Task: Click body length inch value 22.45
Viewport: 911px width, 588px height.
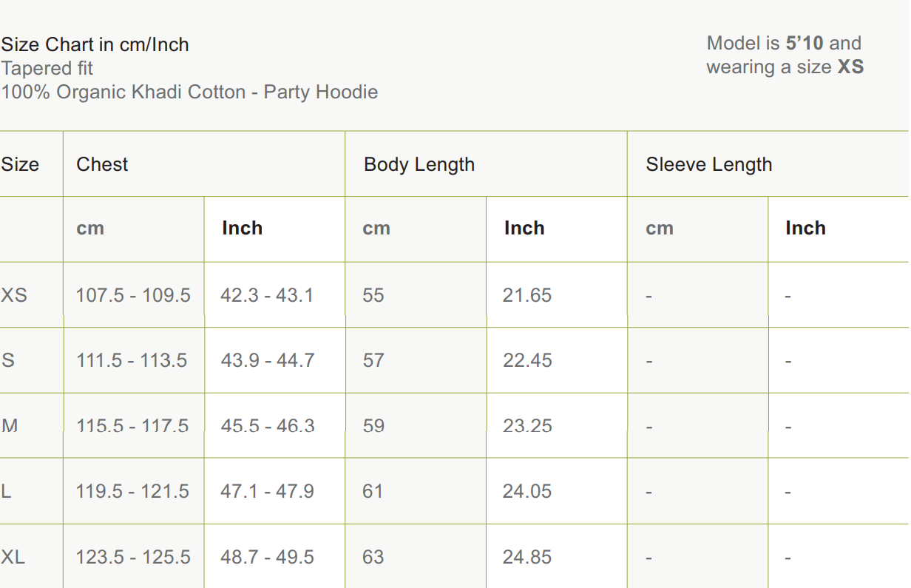Action: pyautogui.click(x=527, y=360)
